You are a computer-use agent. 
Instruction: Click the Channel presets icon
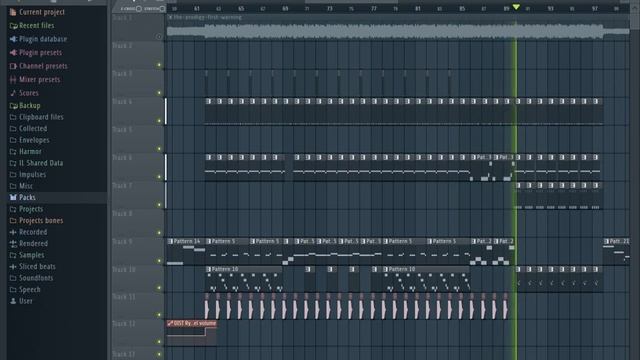point(13,66)
